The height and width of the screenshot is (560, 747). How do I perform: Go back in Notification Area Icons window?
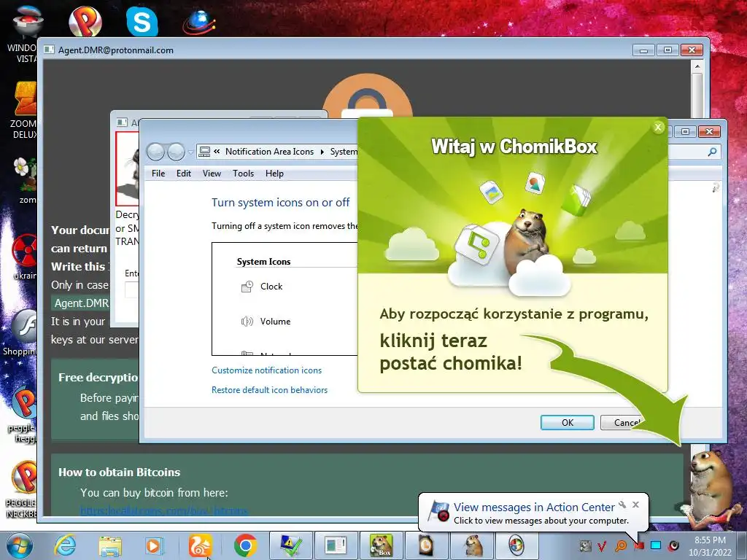click(x=156, y=152)
